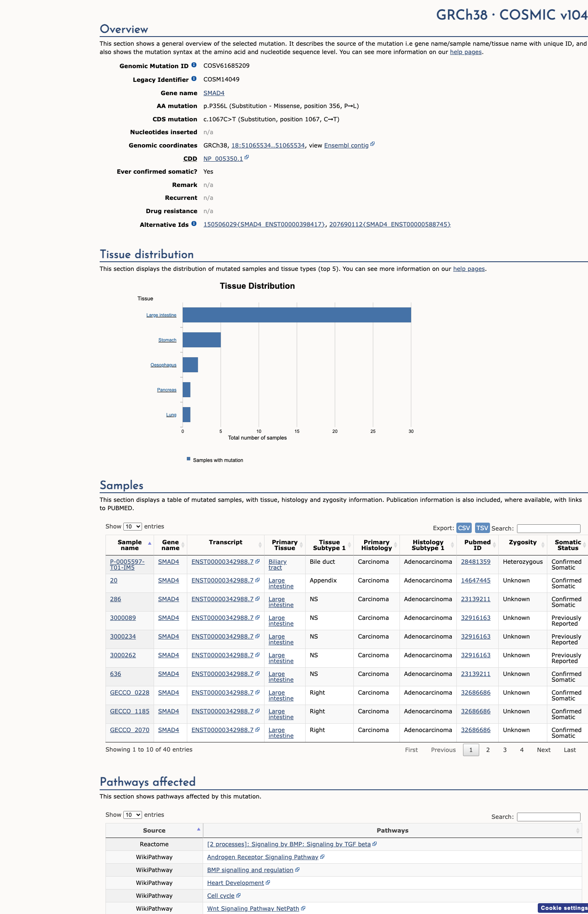Sort samples by Histology Subtype 1 column

(x=428, y=545)
